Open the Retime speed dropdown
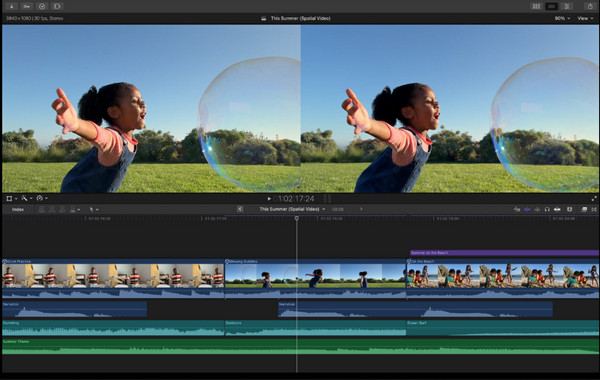This screenshot has width=600, height=380. 42,198
